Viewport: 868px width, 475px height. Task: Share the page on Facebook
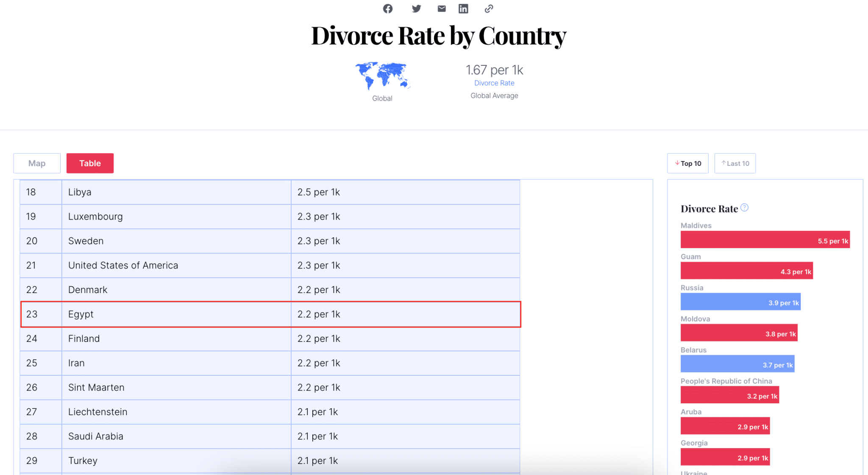coord(387,8)
